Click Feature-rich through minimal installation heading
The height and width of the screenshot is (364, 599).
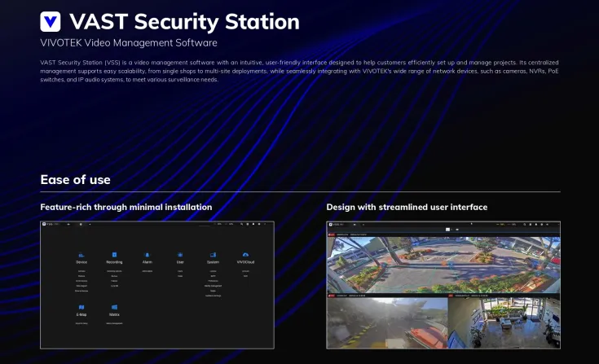coord(126,207)
